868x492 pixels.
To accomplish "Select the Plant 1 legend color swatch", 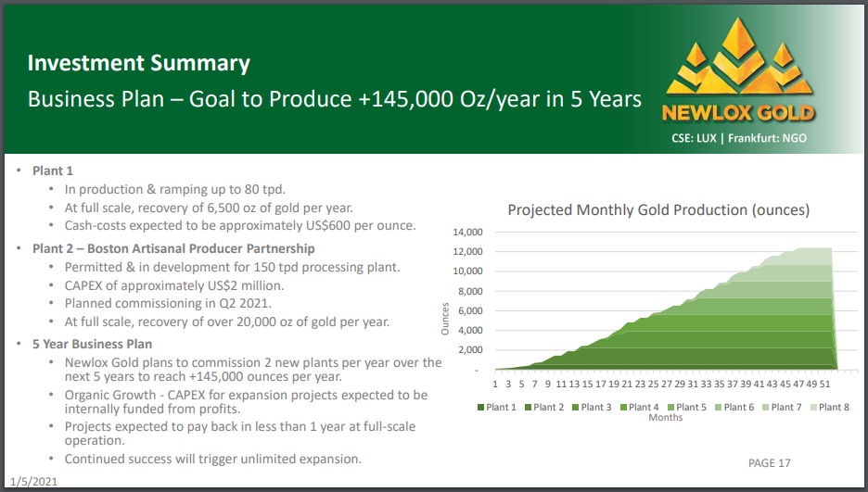I will [x=479, y=407].
